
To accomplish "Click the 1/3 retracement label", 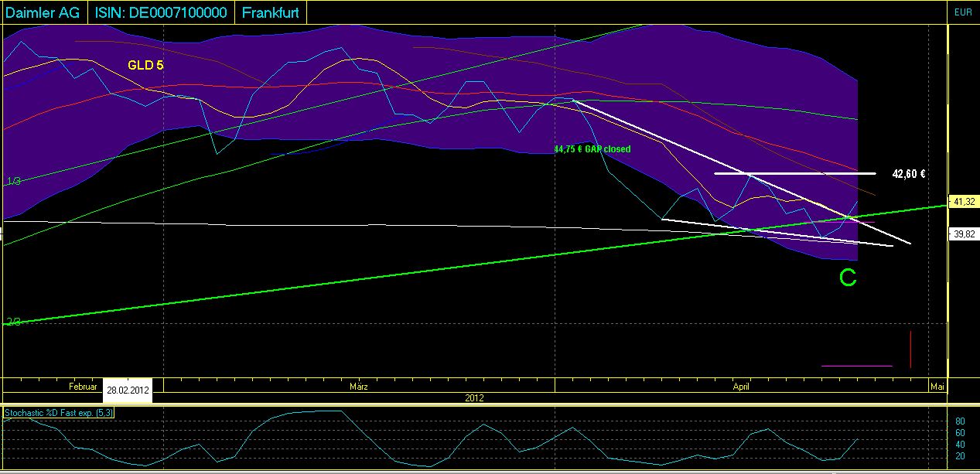I will pyautogui.click(x=14, y=181).
